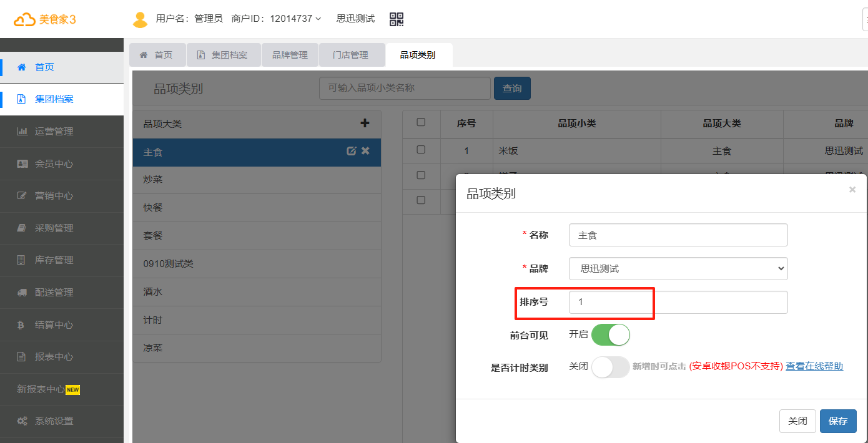Switch to the 门店管理 tab
The height and width of the screenshot is (443, 868).
pyautogui.click(x=350, y=55)
